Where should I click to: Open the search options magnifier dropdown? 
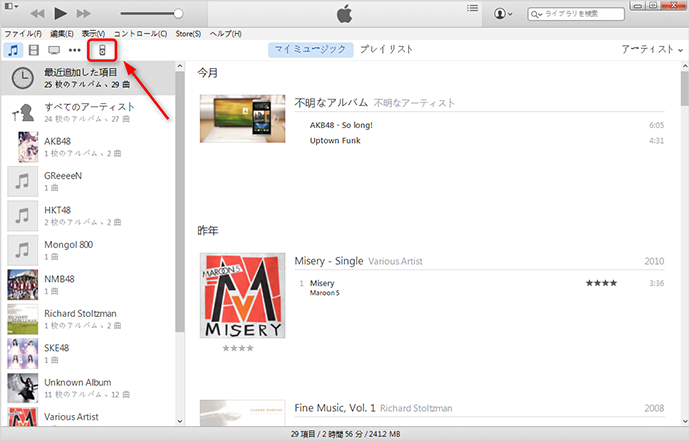point(536,14)
